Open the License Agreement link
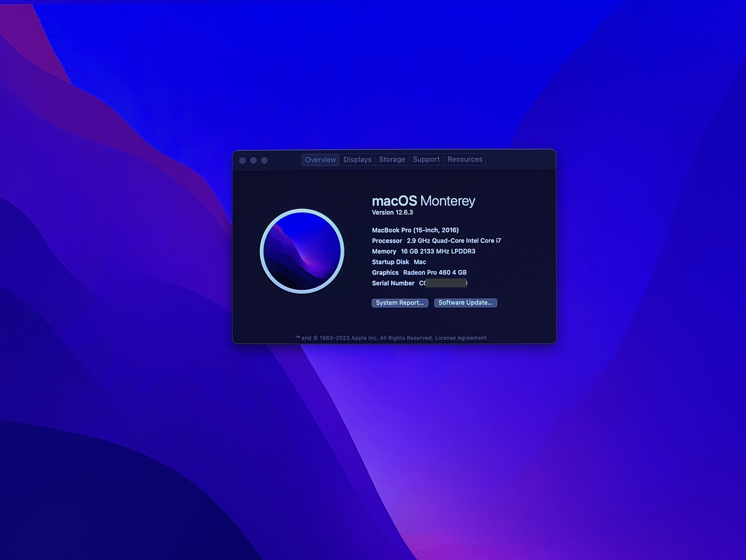Screen dimensions: 746x560 461,338
